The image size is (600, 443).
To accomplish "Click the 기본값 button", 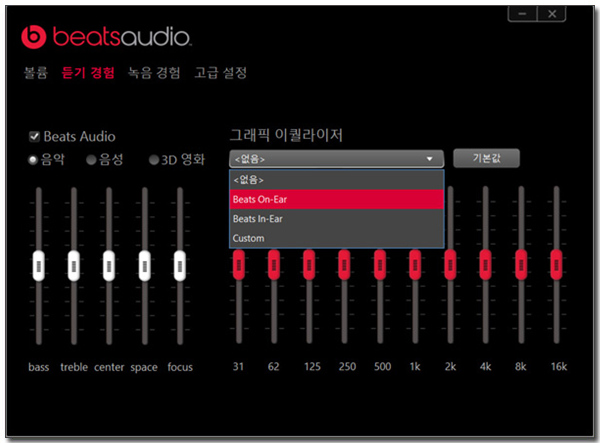I will (486, 158).
